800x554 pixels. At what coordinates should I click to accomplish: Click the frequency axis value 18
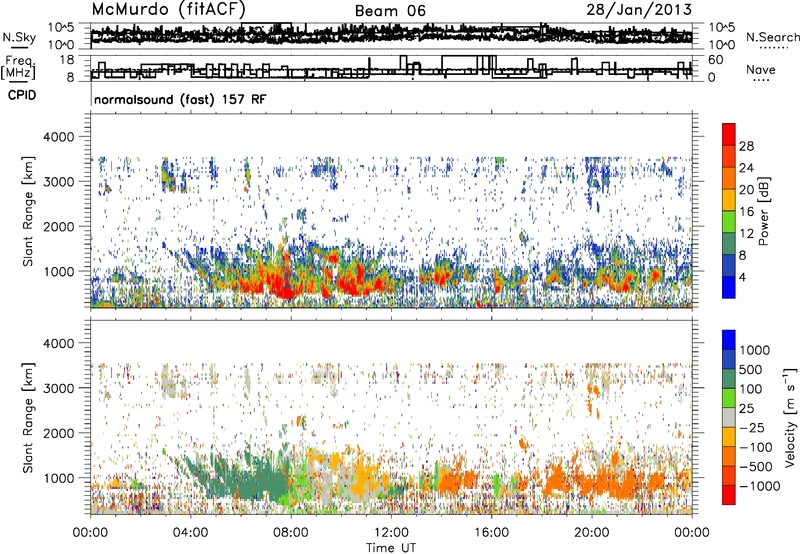(x=67, y=60)
